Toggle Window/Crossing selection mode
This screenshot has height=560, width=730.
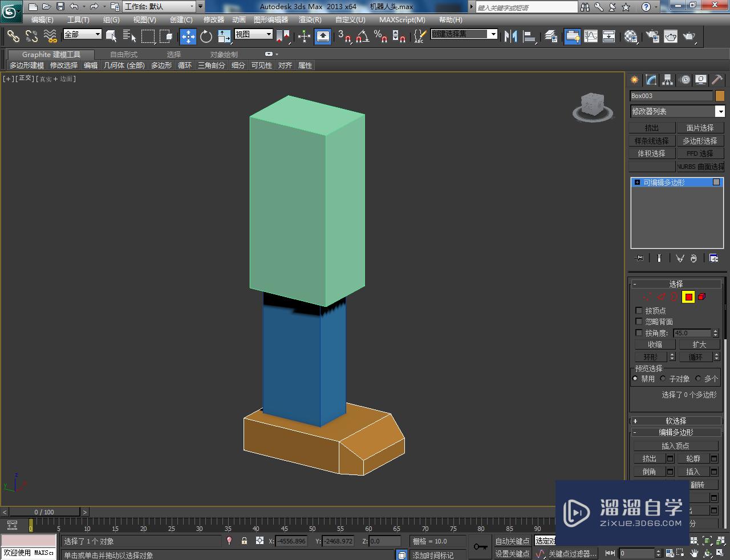click(166, 36)
